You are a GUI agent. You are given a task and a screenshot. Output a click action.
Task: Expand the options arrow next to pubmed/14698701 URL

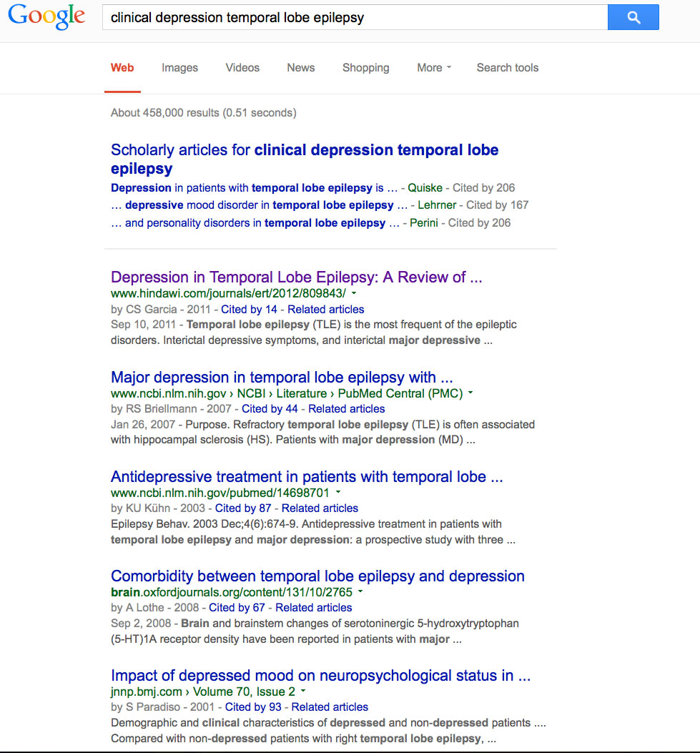pyautogui.click(x=337, y=492)
